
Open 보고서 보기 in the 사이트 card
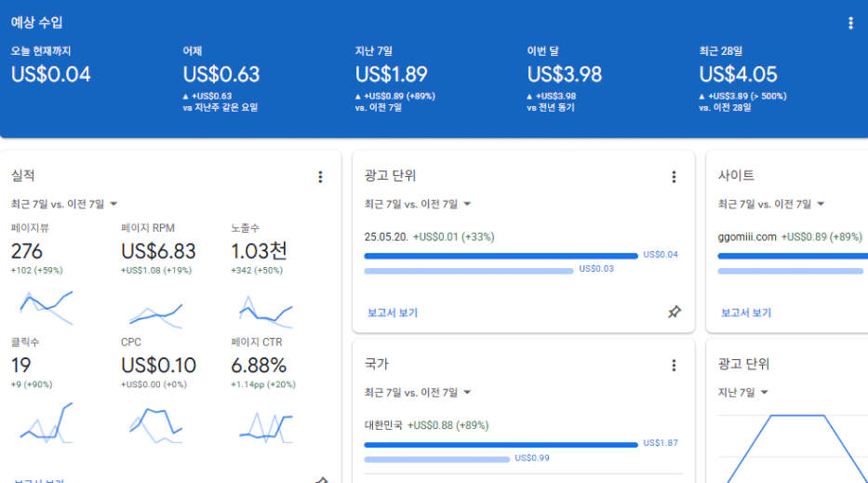pyautogui.click(x=745, y=313)
